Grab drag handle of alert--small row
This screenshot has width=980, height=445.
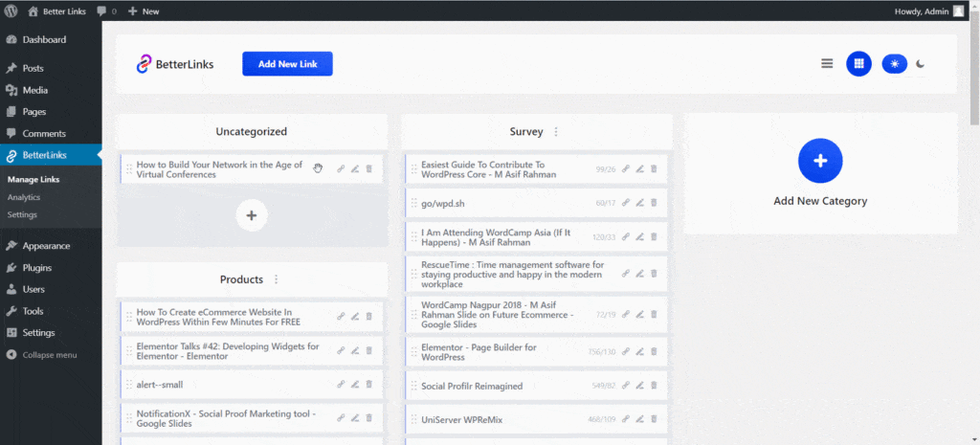click(x=129, y=385)
